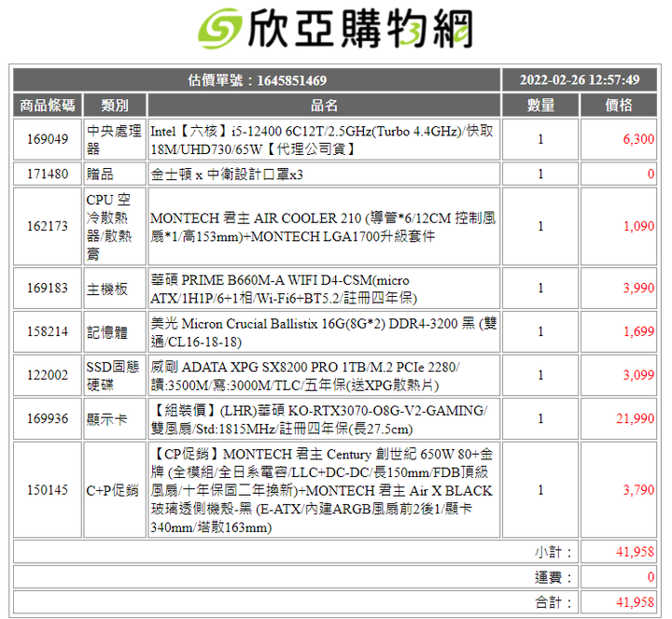Click the green swirl logo icon

(220, 29)
